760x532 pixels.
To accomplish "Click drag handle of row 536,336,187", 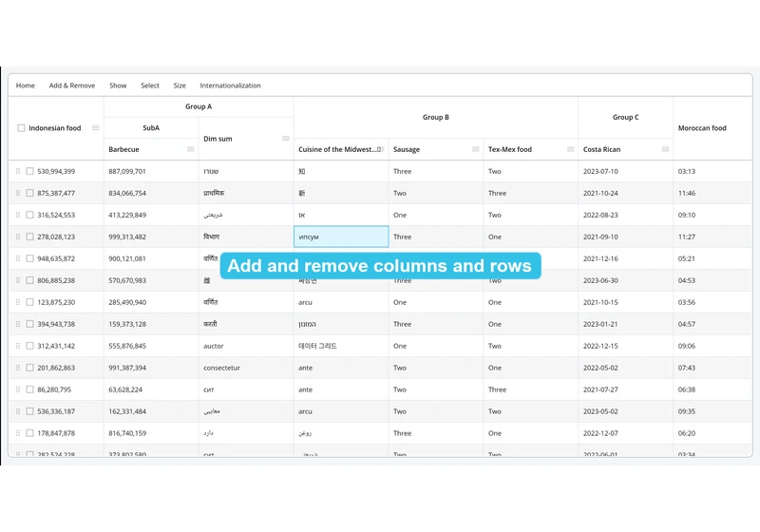I will tap(18, 410).
